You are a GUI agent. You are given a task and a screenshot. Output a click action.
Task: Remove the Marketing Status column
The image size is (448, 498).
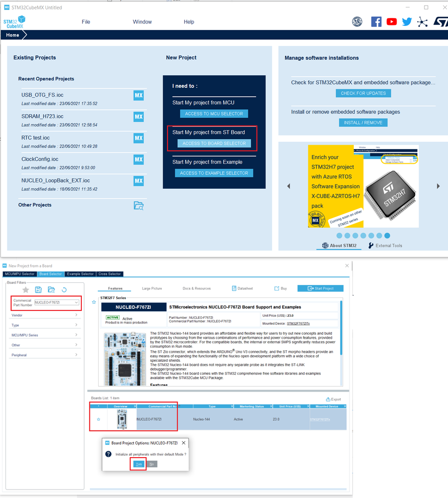click(x=271, y=406)
